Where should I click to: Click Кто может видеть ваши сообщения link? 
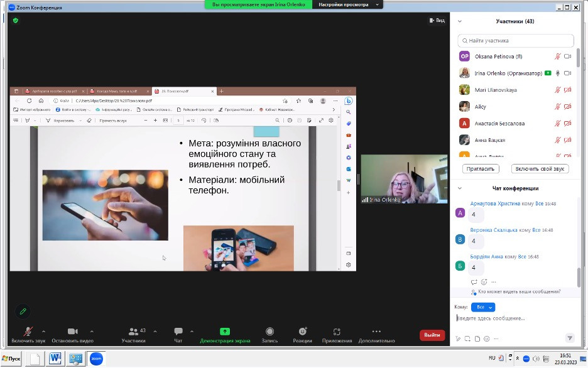click(519, 291)
